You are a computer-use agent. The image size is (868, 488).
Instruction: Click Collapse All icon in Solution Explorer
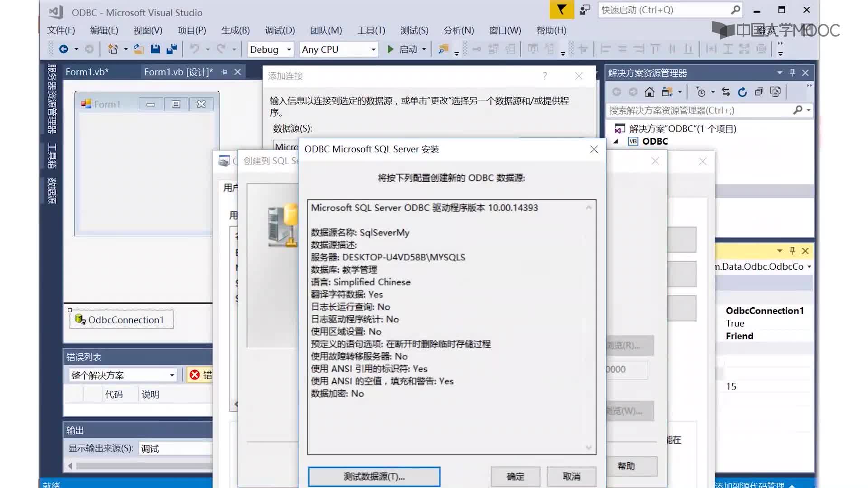coord(759,92)
